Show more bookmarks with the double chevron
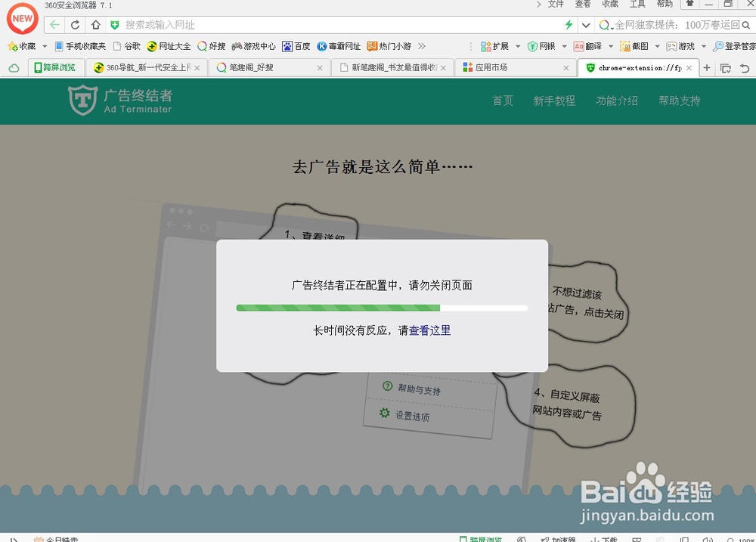Screen dimensions: 756x542 422,46
